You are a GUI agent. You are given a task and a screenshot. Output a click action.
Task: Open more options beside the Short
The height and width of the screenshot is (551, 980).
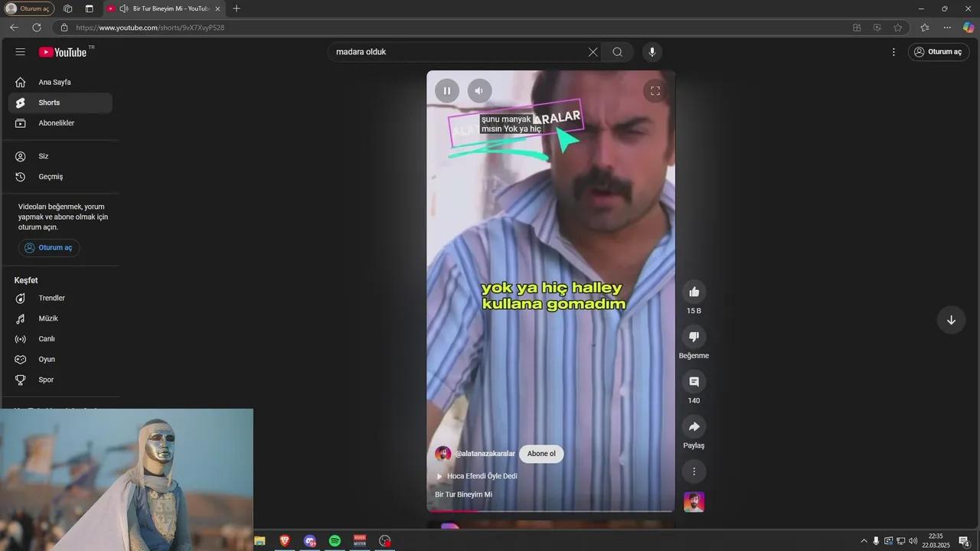coord(694,471)
